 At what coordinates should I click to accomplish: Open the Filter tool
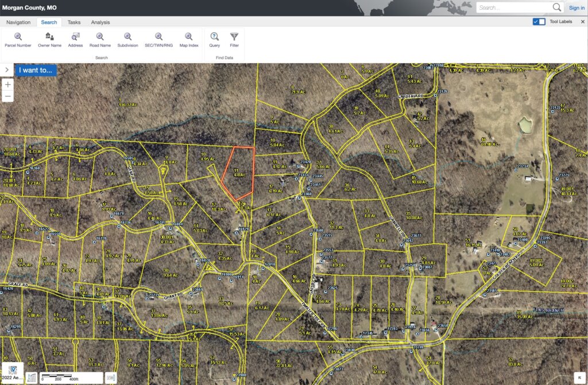click(x=234, y=38)
